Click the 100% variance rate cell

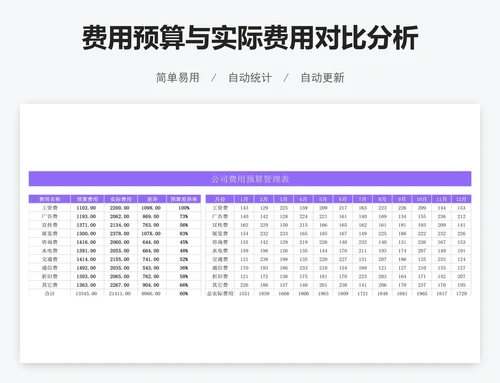[184, 208]
